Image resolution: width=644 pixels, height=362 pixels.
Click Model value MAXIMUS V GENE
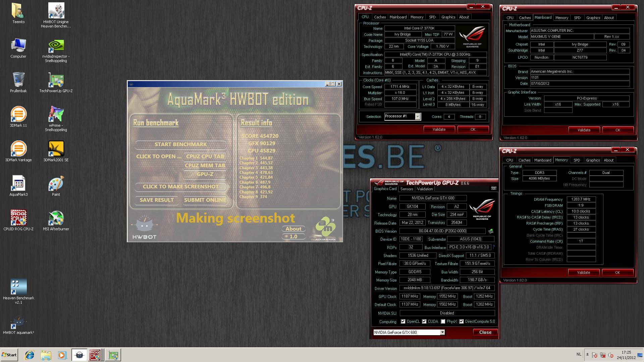click(561, 37)
